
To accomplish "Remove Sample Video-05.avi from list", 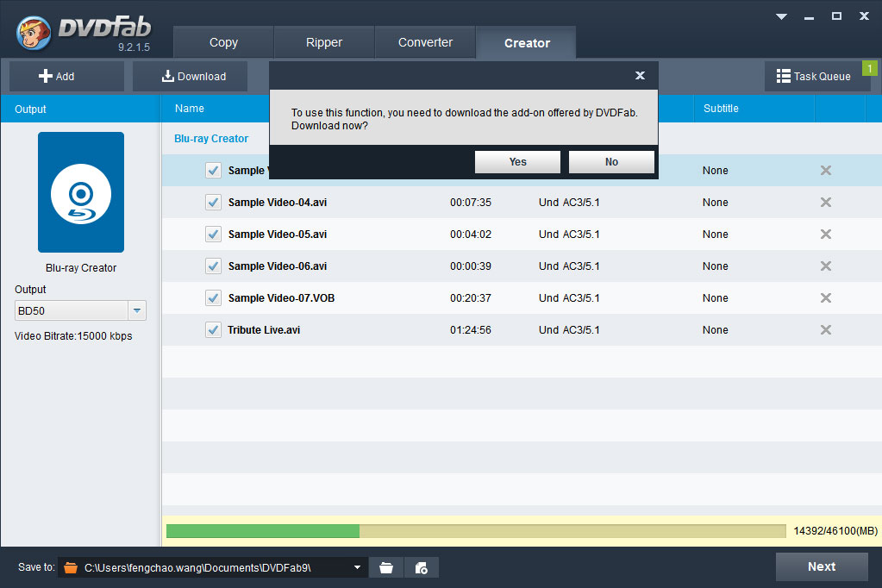I will coord(825,234).
